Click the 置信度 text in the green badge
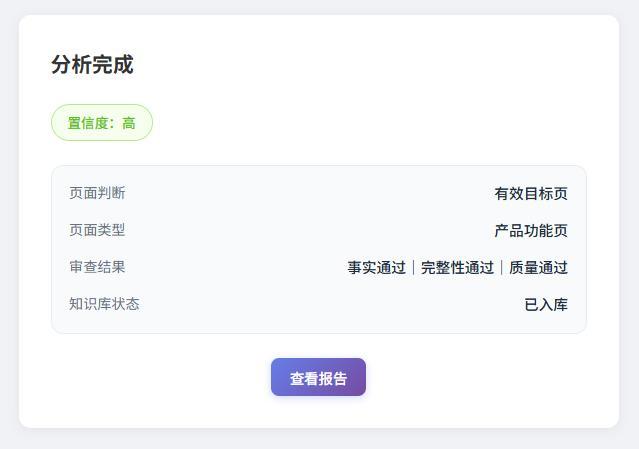Viewport: 639px width, 449px height. point(91,123)
